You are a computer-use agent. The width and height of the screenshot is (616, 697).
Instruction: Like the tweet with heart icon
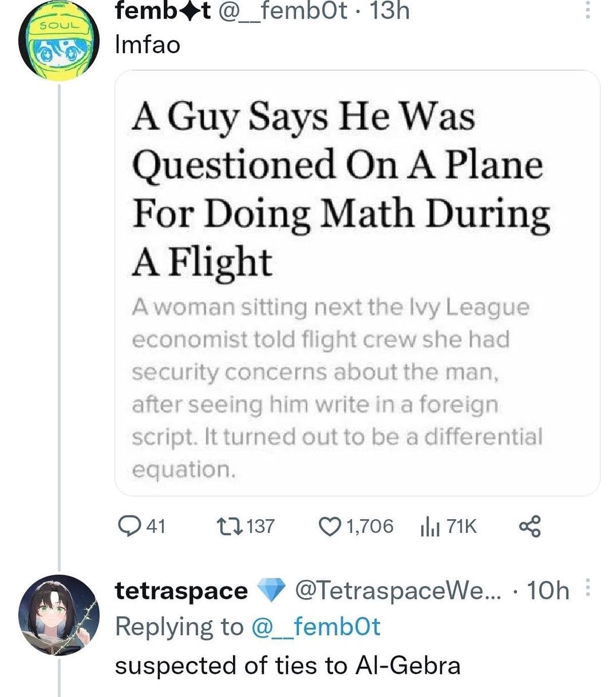point(330,526)
